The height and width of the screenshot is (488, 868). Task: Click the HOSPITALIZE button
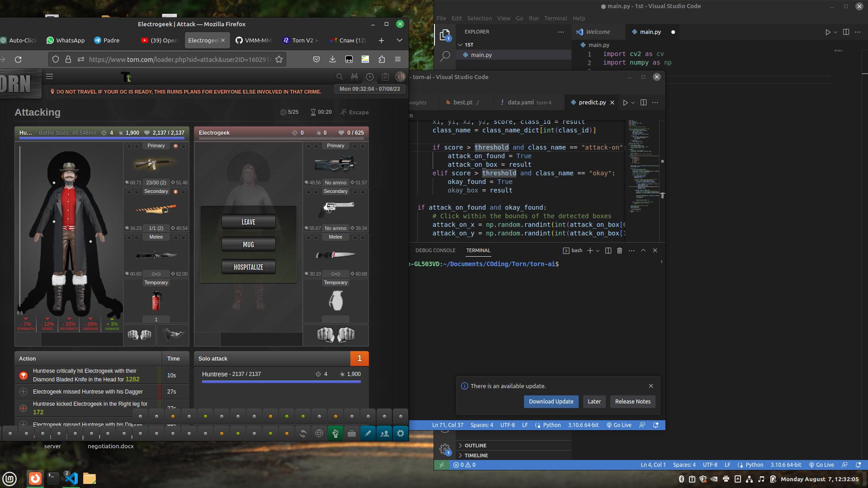coord(248,267)
